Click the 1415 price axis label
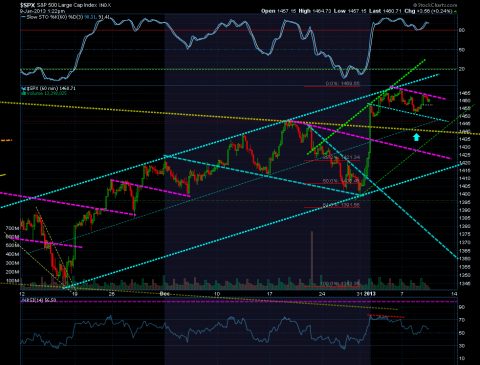Image resolution: width=480 pixels, height=365 pixels. [x=465, y=171]
